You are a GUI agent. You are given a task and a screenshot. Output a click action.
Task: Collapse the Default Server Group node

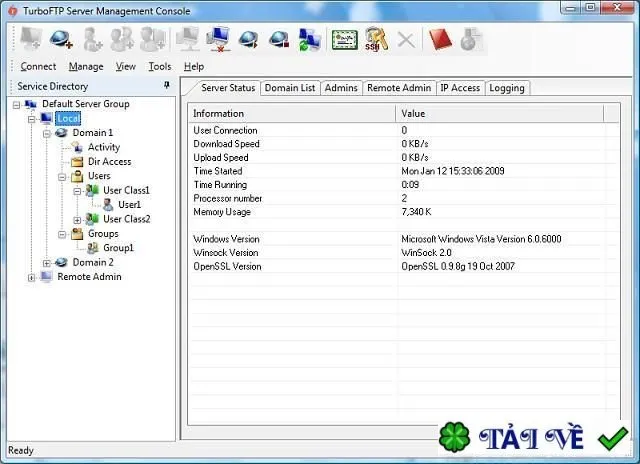(16, 105)
